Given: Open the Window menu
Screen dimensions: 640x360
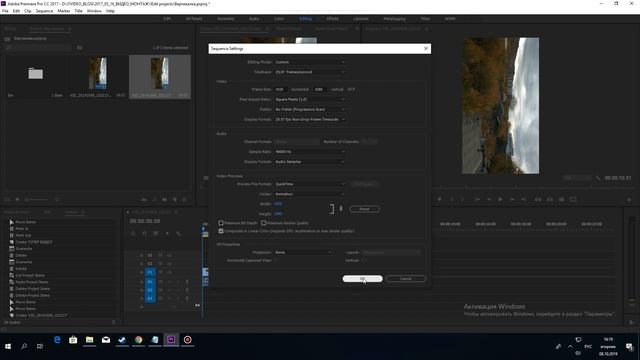Looking at the screenshot, I should [94, 11].
